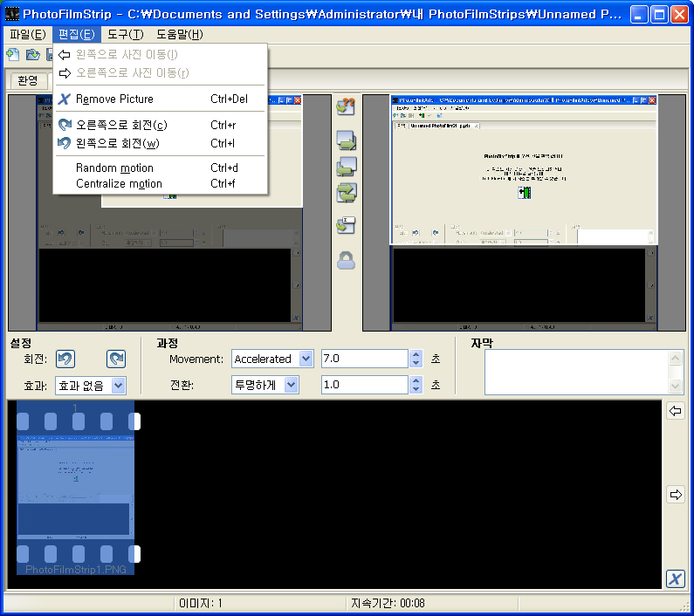Click the rotate right button under 설정

pyautogui.click(x=115, y=359)
